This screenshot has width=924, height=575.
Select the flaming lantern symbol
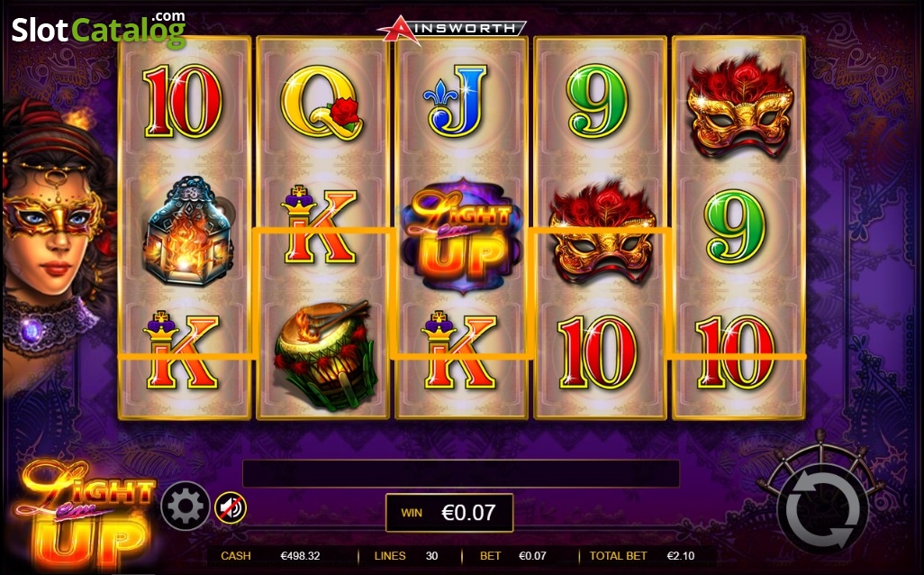coord(188,232)
